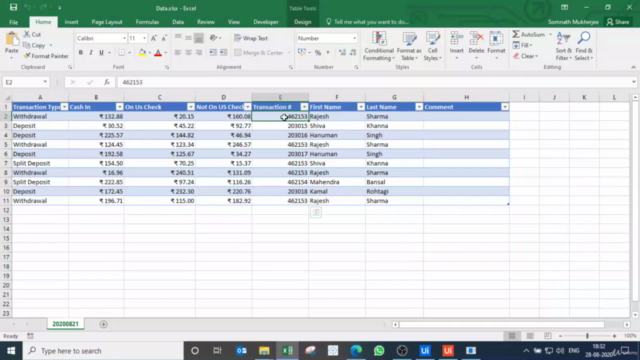Viewport: 640px width, 360px height.
Task: Click the Cut command
Action: click(x=32, y=35)
